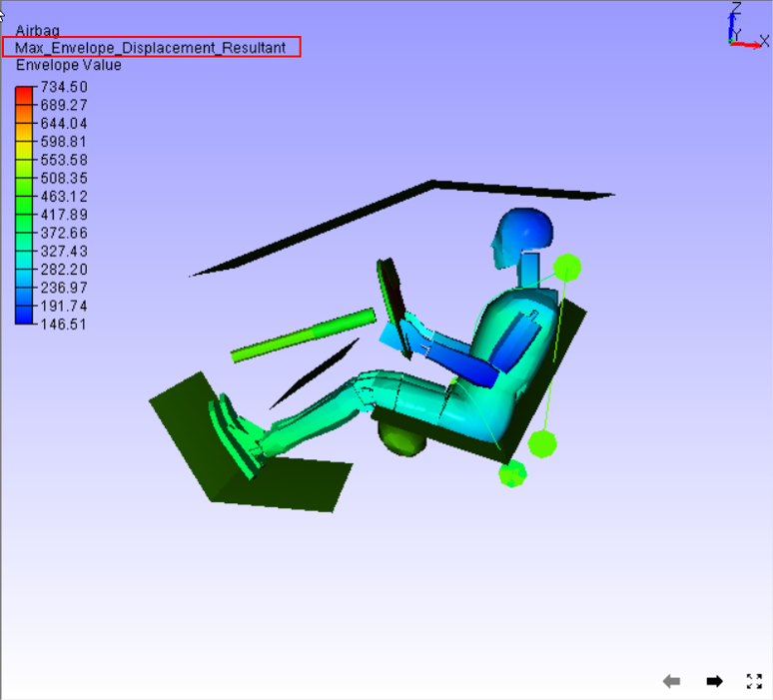Click the 372.66 legend value

64,233
